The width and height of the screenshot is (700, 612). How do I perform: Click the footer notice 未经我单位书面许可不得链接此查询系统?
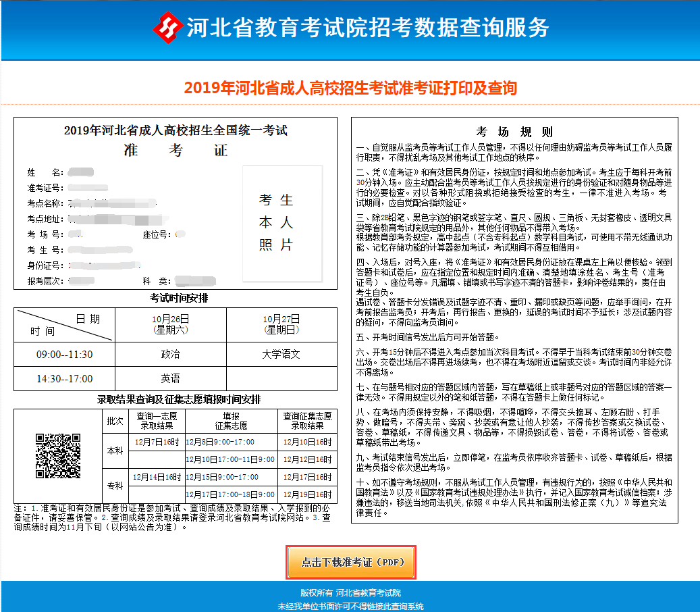[x=350, y=606]
